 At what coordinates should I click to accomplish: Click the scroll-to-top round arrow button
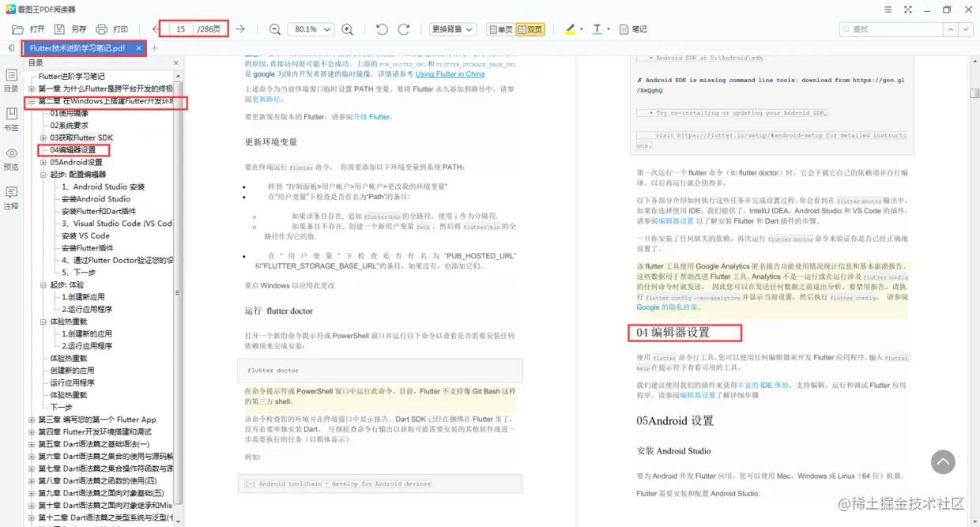click(x=943, y=462)
